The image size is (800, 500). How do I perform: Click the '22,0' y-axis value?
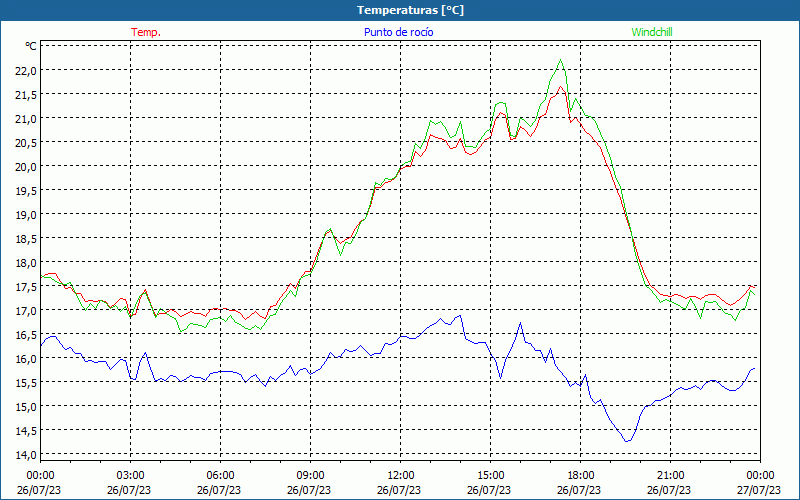tap(26, 71)
